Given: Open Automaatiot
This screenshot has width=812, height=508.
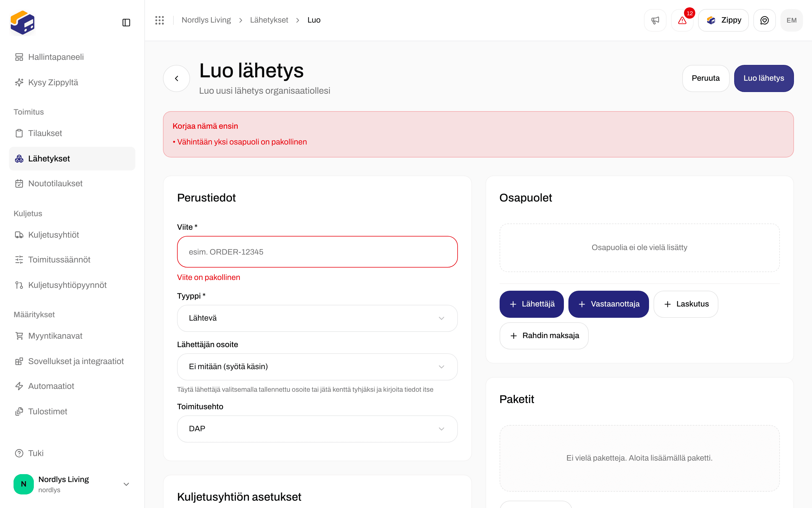Looking at the screenshot, I should pyautogui.click(x=72, y=386).
